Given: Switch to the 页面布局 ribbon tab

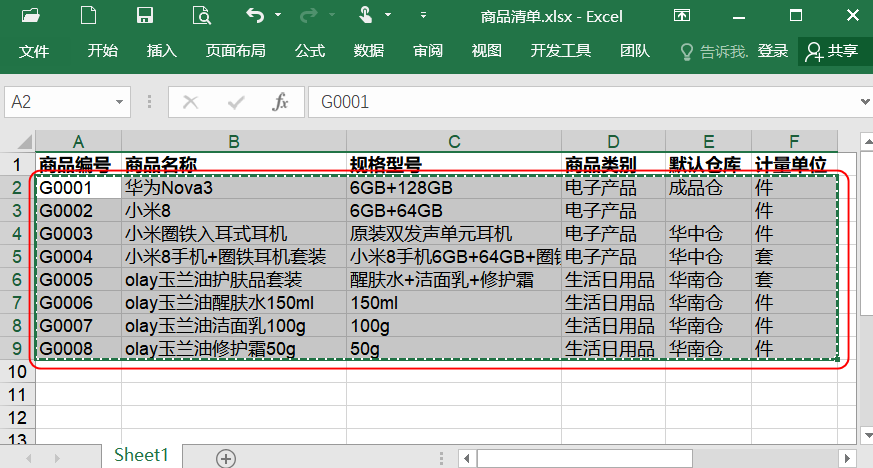Looking at the screenshot, I should (x=236, y=51).
